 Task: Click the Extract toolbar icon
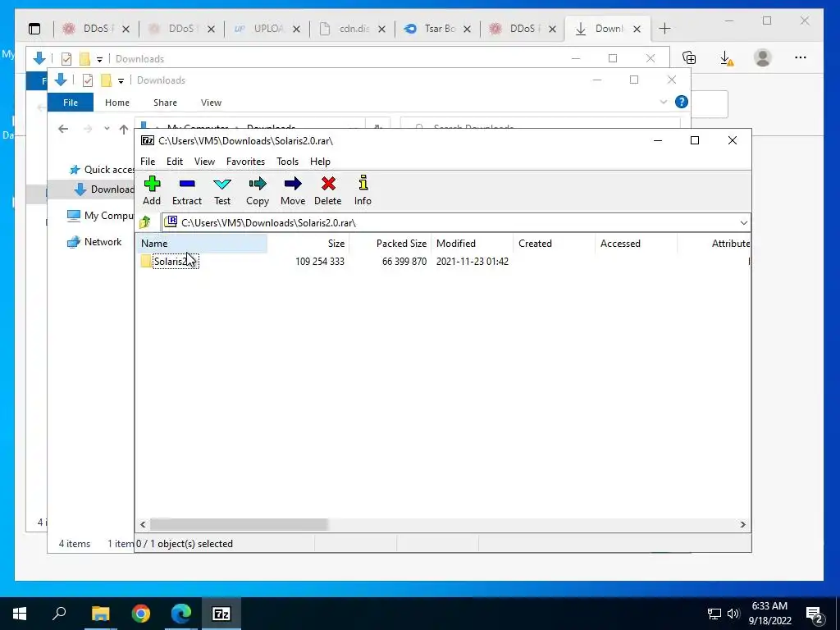click(x=187, y=190)
